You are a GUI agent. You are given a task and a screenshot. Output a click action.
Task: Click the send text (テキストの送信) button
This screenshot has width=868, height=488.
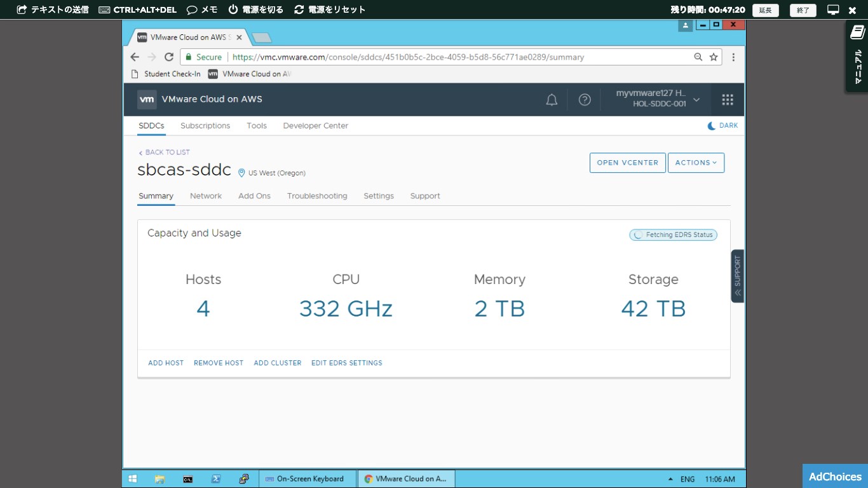(x=53, y=10)
